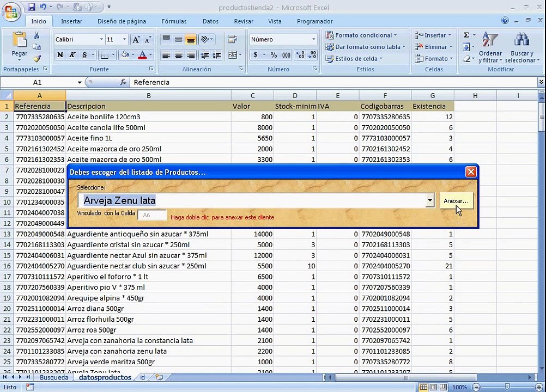Screen dimensions: 546x392
Task: Switch to Page Layout view icon
Action: 433,387
